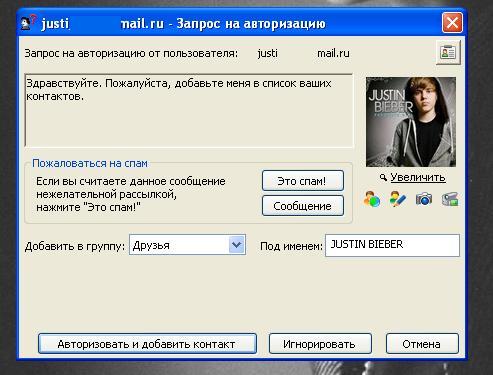Click the video camera icon
Image resolution: width=493 pixels, height=375 pixels.
pyautogui.click(x=450, y=199)
